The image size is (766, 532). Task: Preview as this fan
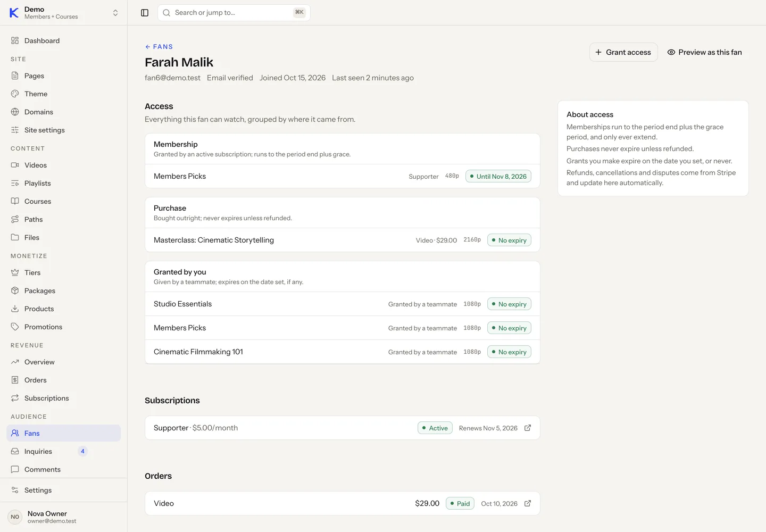704,52
